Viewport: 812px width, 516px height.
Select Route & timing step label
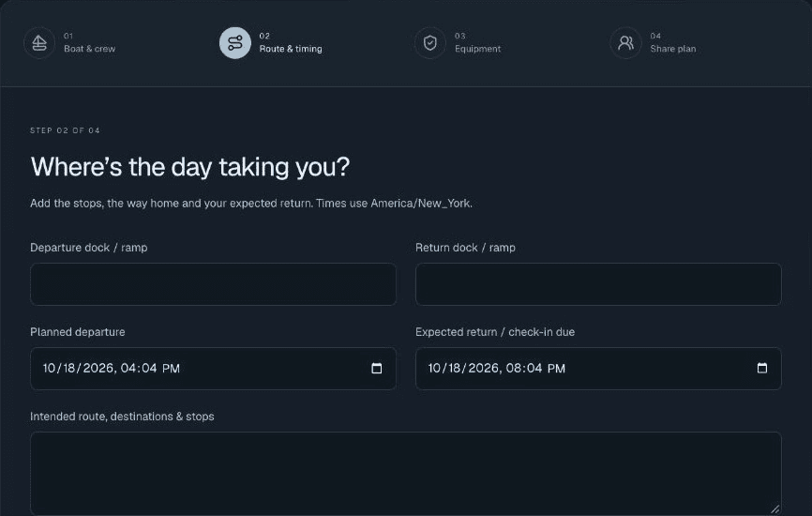(291, 49)
